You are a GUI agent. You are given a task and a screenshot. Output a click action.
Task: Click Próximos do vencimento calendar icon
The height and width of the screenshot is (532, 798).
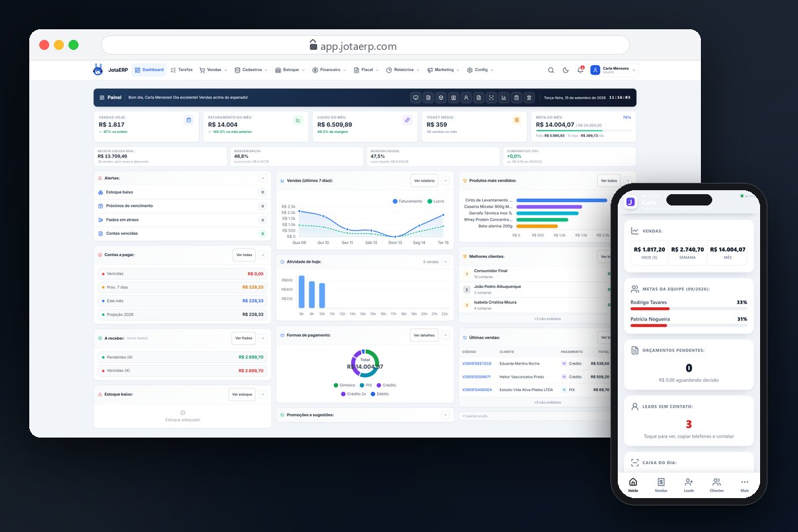tap(100, 206)
